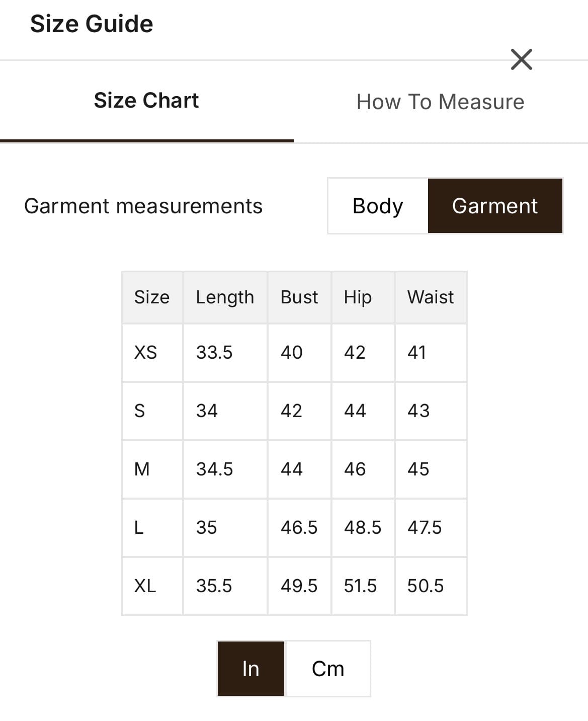Click the Size Guide title
Viewport: 588px width, 721px height.
pos(92,24)
